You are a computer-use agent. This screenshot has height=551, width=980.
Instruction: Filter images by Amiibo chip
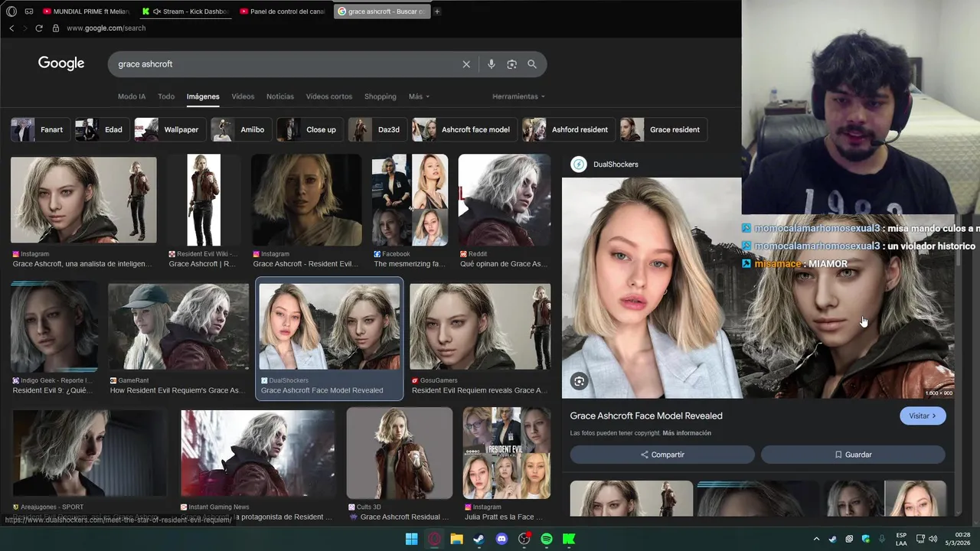point(240,129)
